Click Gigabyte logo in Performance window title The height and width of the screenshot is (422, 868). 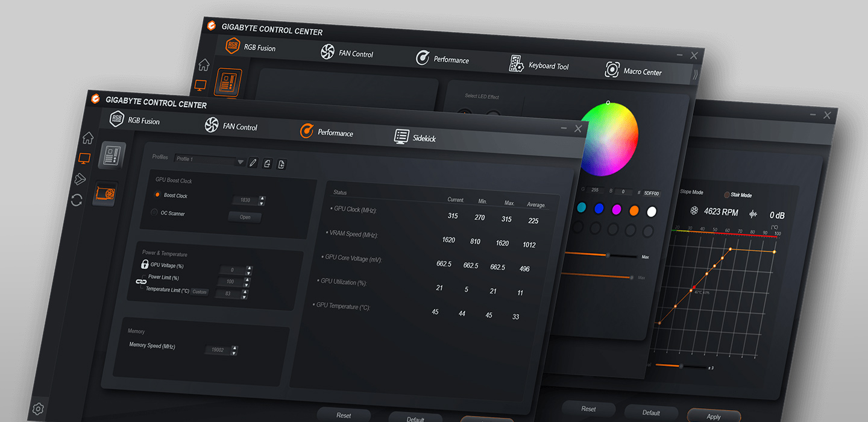(x=95, y=98)
